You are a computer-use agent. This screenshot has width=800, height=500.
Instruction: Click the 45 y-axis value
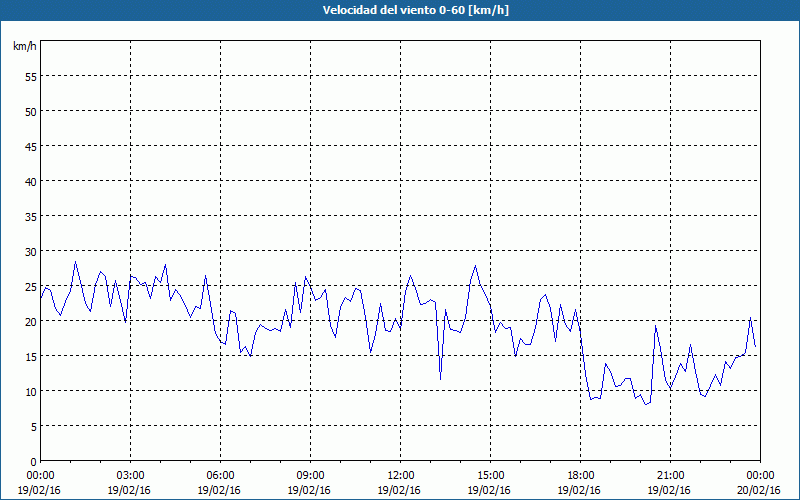pos(31,146)
